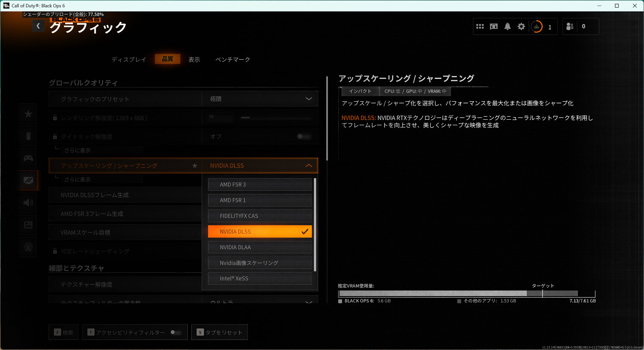Open the headset voice chat icon
Viewport: 644px width, 350px height.
pyautogui.click(x=494, y=27)
